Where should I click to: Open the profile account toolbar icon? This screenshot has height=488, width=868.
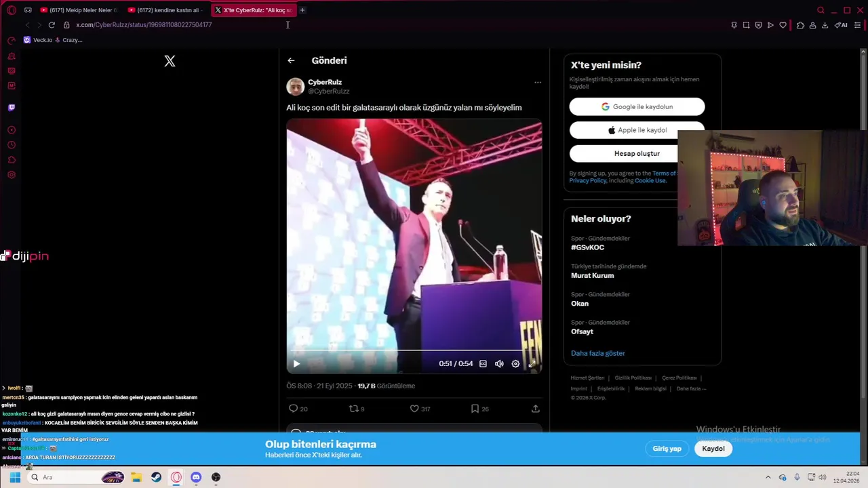coord(812,25)
